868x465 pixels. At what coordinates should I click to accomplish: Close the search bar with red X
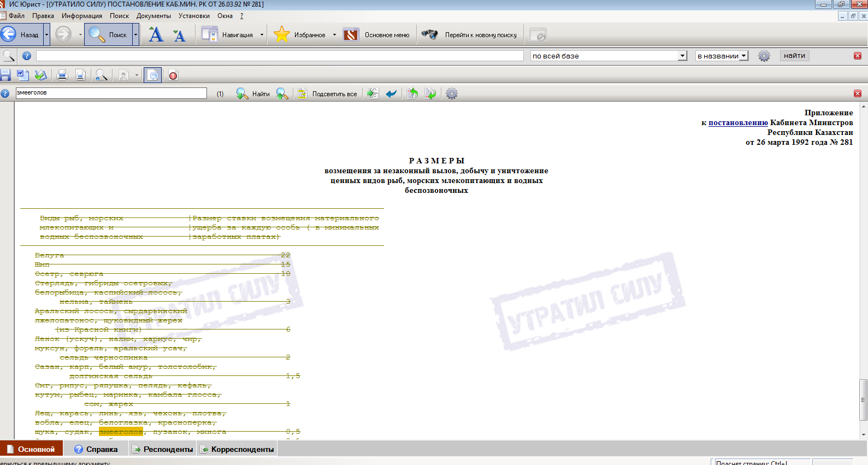858,56
